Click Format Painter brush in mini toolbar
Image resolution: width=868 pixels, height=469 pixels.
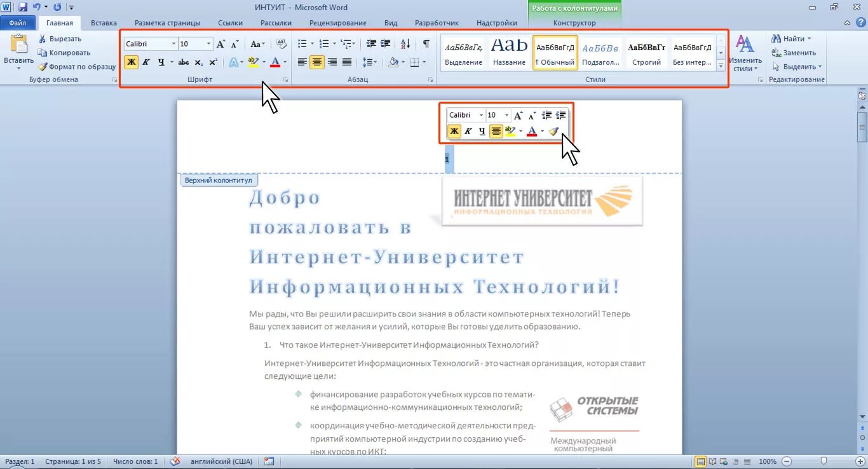(x=553, y=132)
